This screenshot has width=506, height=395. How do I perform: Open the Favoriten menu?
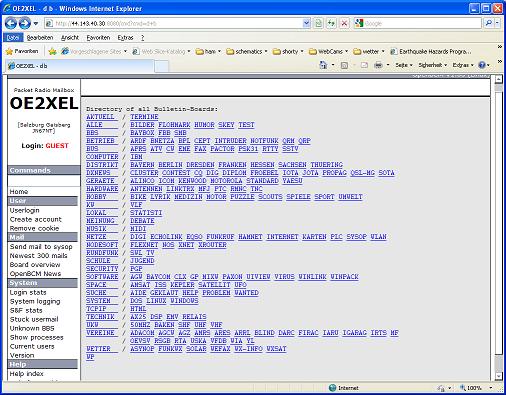coord(98,38)
